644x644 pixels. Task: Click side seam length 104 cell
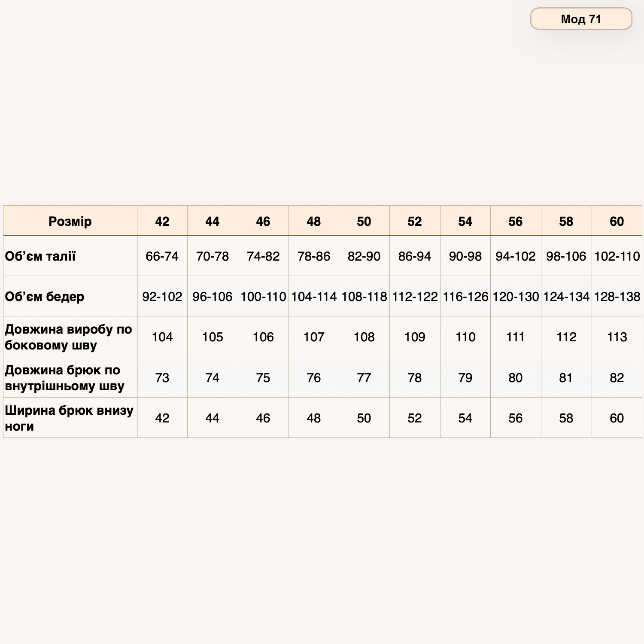(162, 337)
